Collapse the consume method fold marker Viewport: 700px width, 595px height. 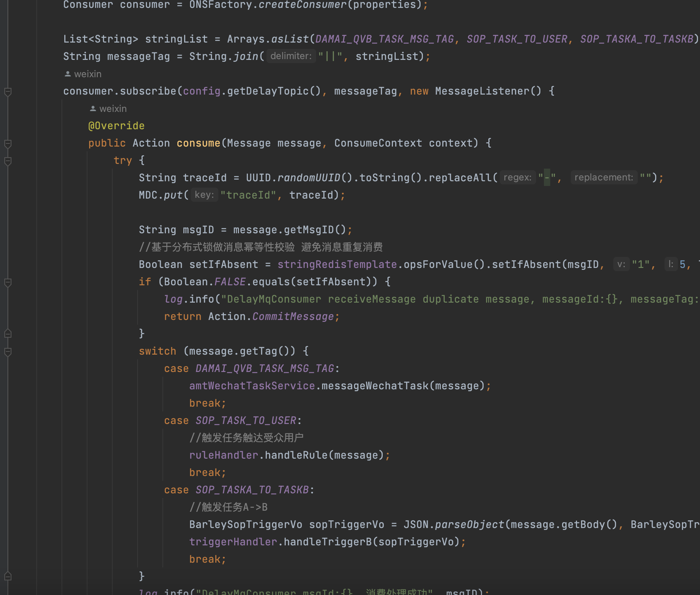click(x=8, y=144)
